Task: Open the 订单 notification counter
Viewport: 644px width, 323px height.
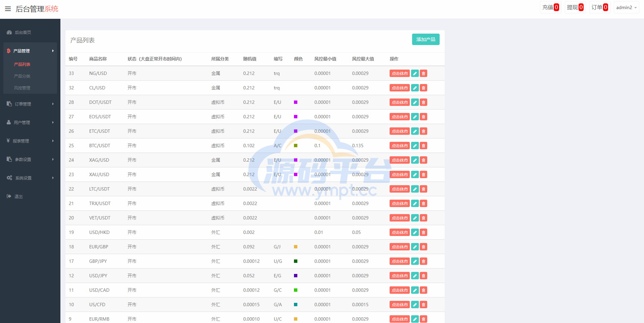Action: (600, 7)
